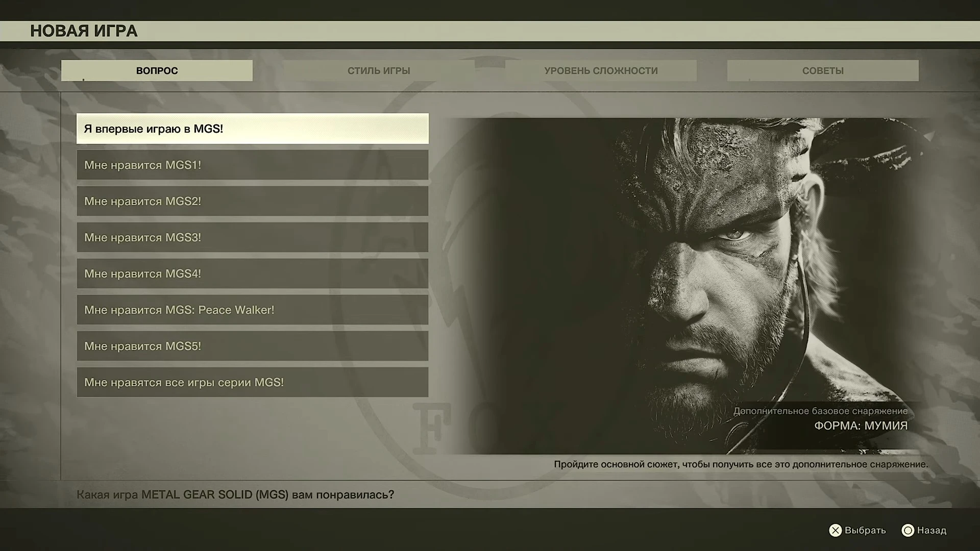Image resolution: width=980 pixels, height=551 pixels.
Task: Select "Мне нравится MGS4!"
Action: click(x=252, y=273)
